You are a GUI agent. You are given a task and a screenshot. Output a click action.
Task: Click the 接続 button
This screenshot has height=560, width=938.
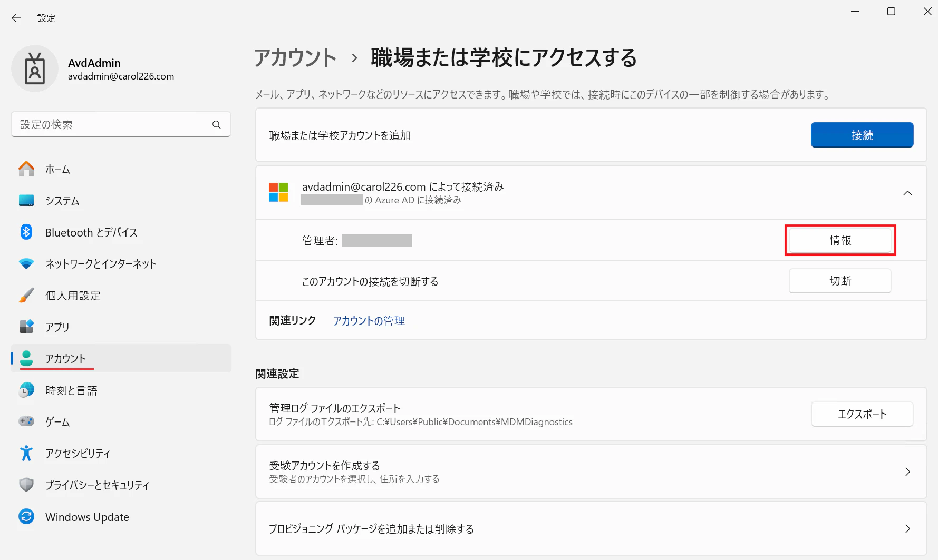(862, 135)
